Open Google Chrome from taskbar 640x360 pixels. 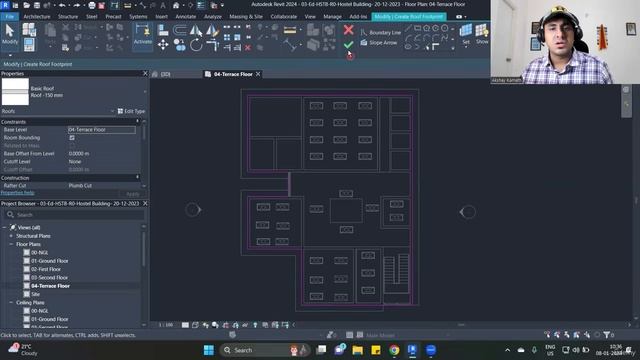[394, 350]
